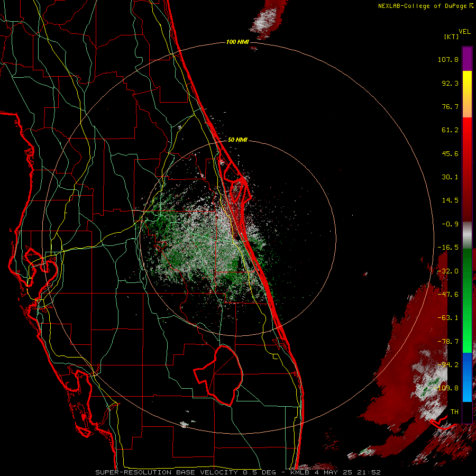Select the 107.8 value on the velocity scale
Screen dimensions: 476x476
tap(448, 59)
